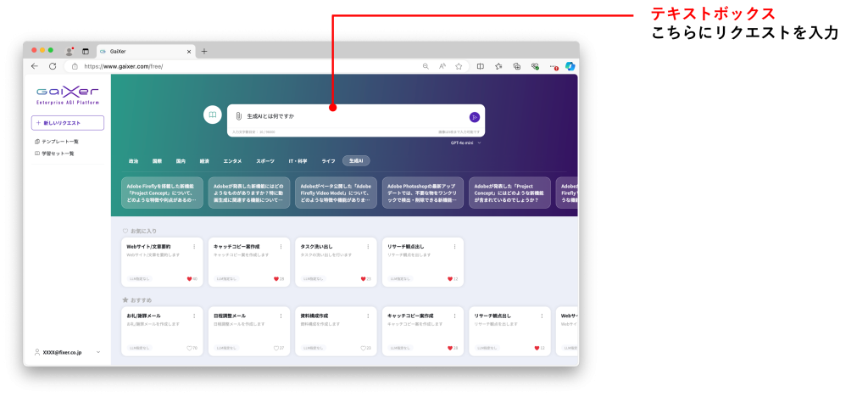
Task: Open the Copilot icon in browser toolbar
Action: 570,66
